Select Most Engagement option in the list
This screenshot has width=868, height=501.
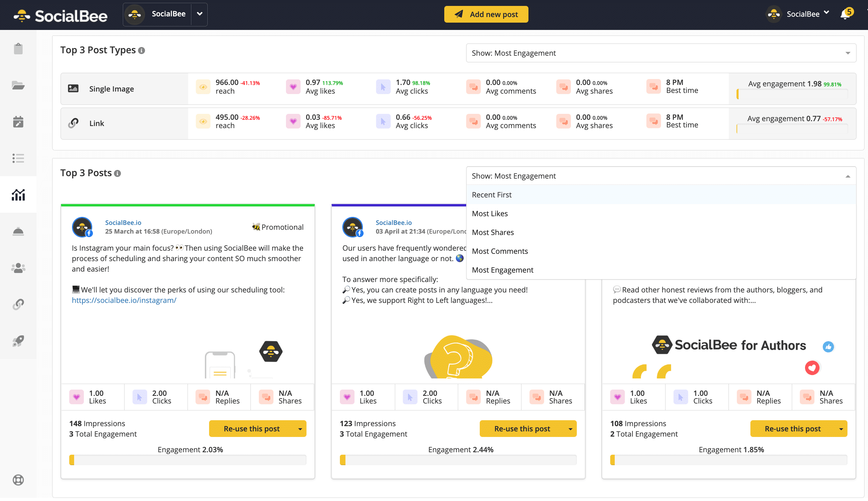pos(661,270)
